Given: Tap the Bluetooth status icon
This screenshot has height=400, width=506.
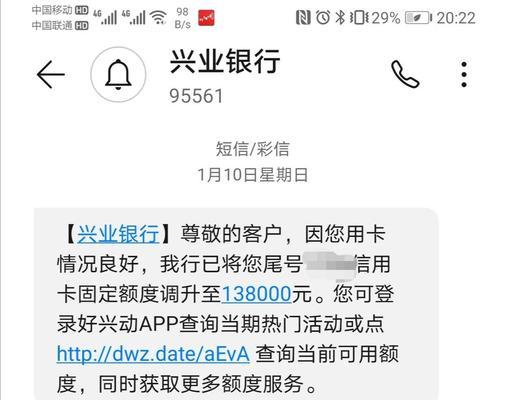Looking at the screenshot, I should pyautogui.click(x=340, y=17).
